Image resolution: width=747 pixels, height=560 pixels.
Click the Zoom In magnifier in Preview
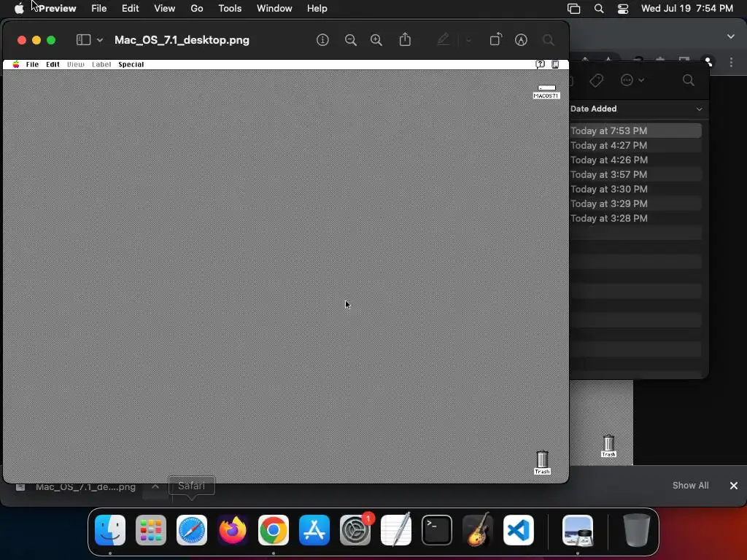[376, 40]
